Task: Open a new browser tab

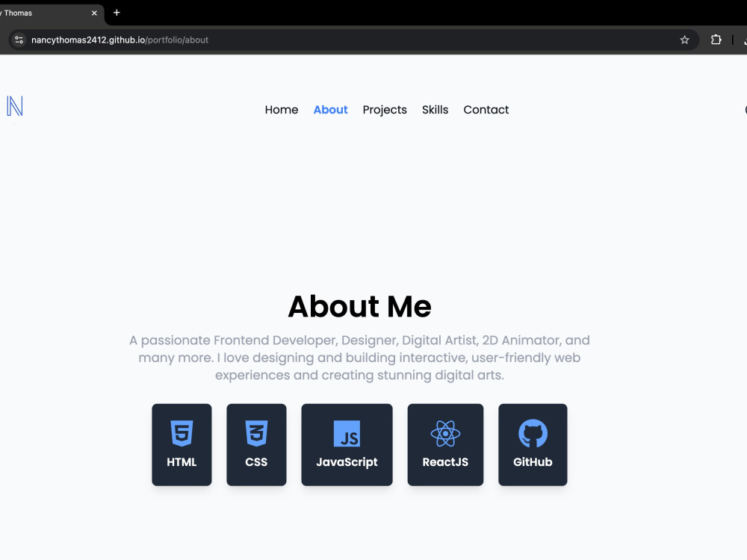Action: click(117, 13)
